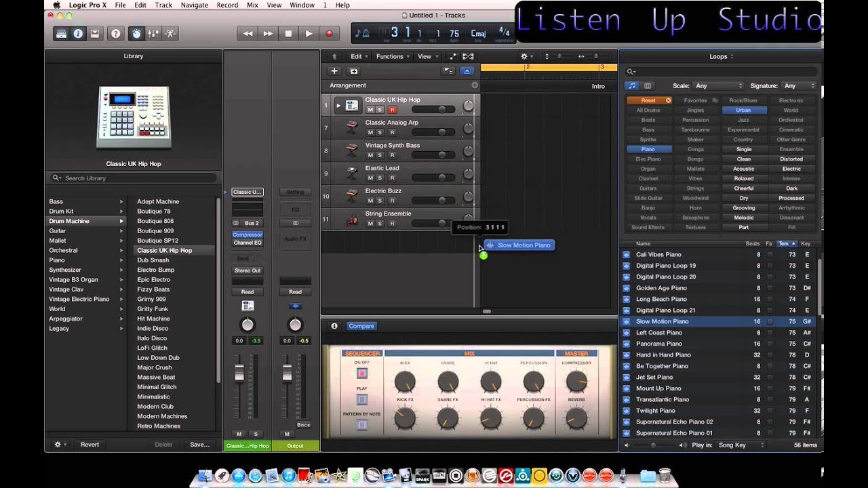The width and height of the screenshot is (868, 488).
Task: Toggle sequencer ON/OFF button in Smart Controls
Action: [x=362, y=373]
